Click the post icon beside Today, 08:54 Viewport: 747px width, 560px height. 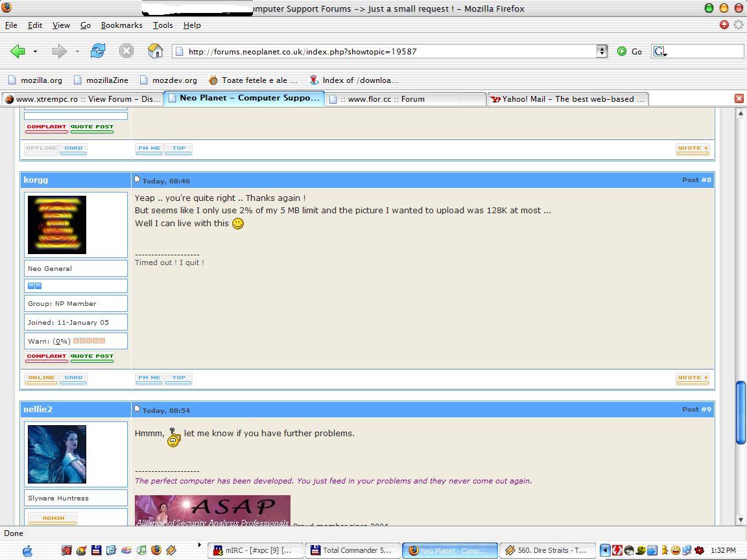[x=137, y=409]
